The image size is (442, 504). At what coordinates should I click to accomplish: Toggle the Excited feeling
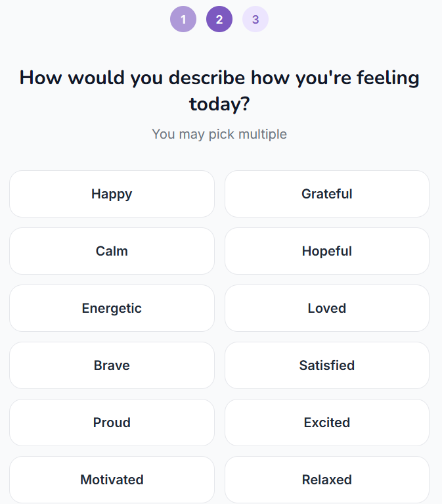(327, 423)
